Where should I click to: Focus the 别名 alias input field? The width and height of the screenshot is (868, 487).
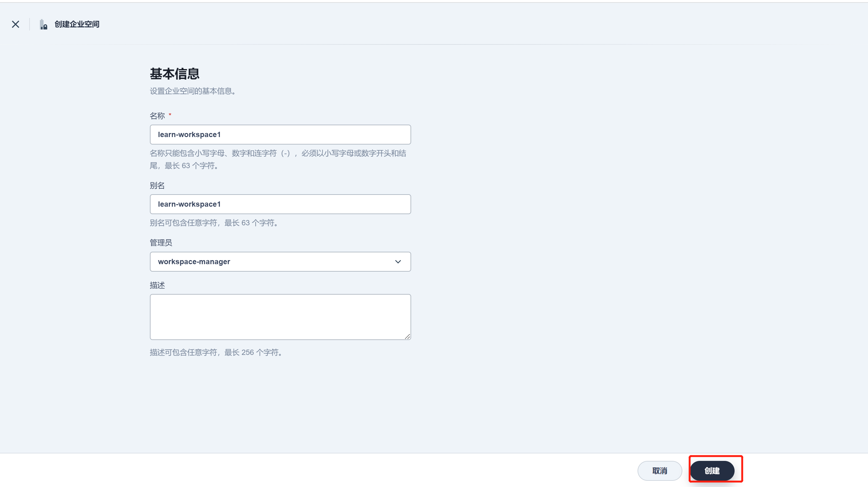tap(280, 204)
